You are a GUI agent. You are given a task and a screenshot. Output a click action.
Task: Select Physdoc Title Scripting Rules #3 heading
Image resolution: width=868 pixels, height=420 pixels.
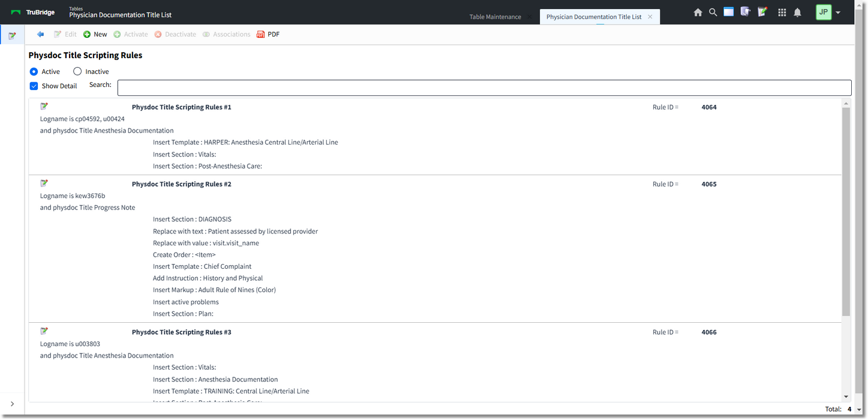click(x=181, y=332)
